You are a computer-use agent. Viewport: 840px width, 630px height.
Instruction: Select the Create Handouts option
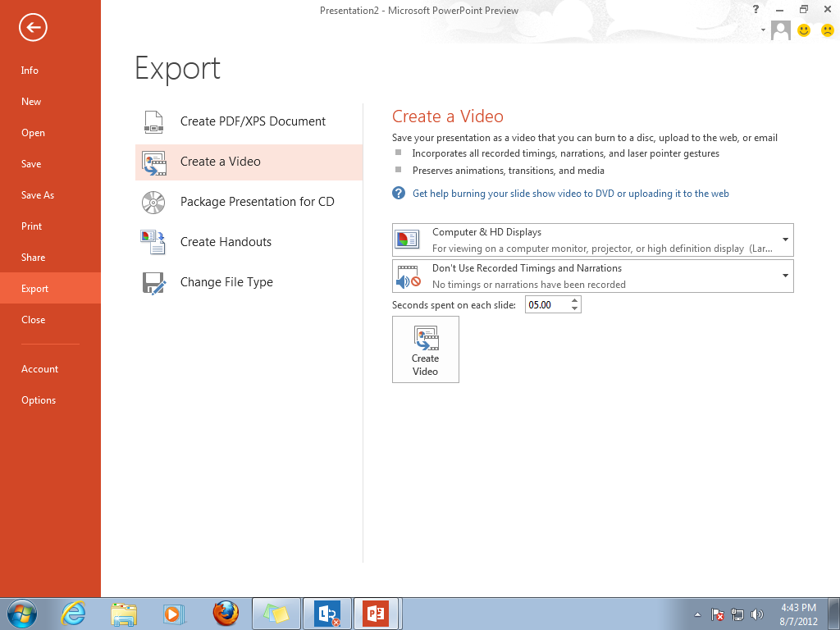tap(249, 242)
